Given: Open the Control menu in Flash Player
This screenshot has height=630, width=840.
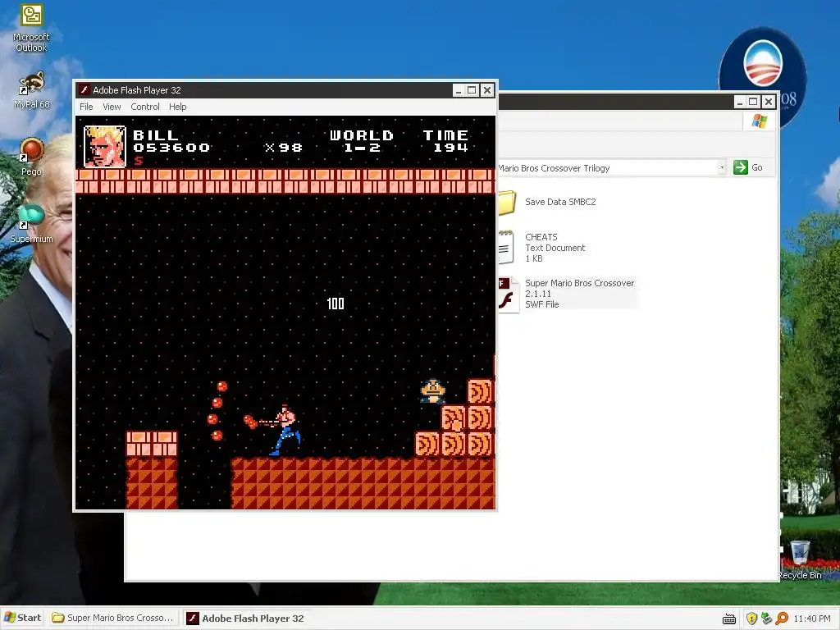Looking at the screenshot, I should pos(145,107).
